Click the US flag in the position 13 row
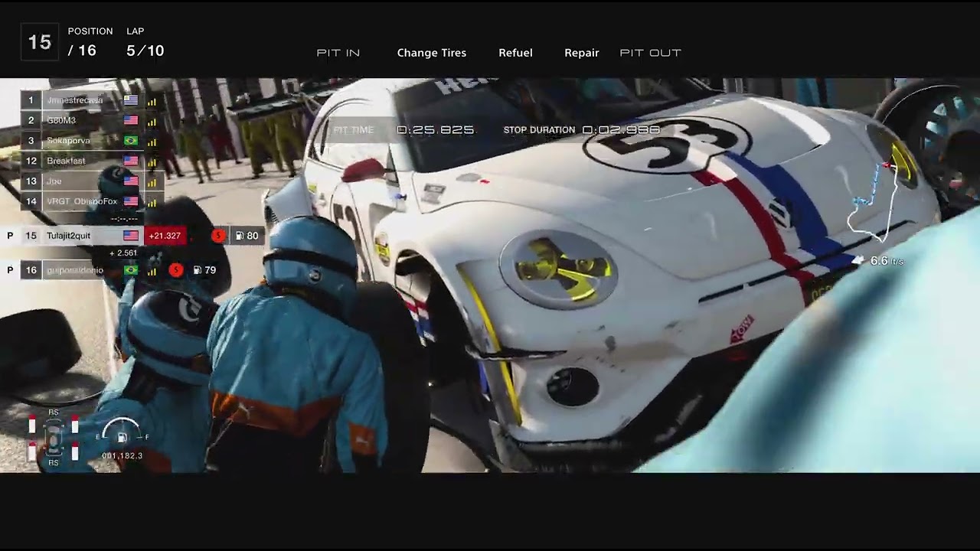 [x=131, y=181]
